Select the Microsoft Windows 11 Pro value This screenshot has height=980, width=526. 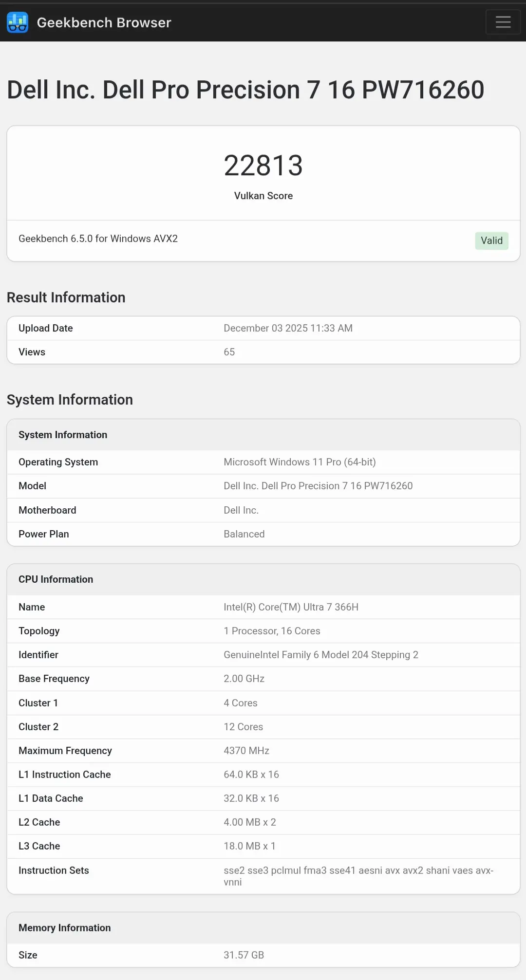(x=300, y=462)
